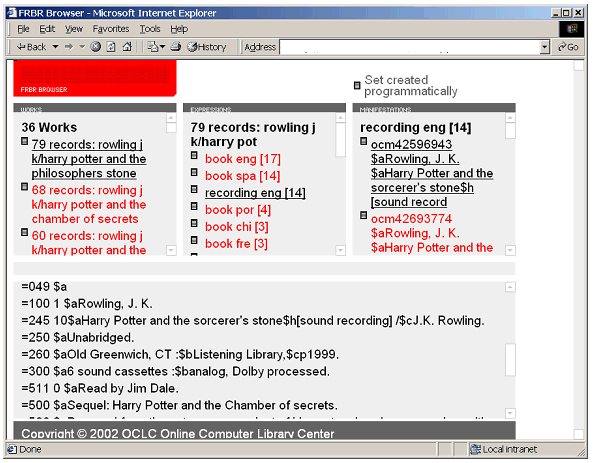Click square icon beside 79 records work

[x=25, y=141]
